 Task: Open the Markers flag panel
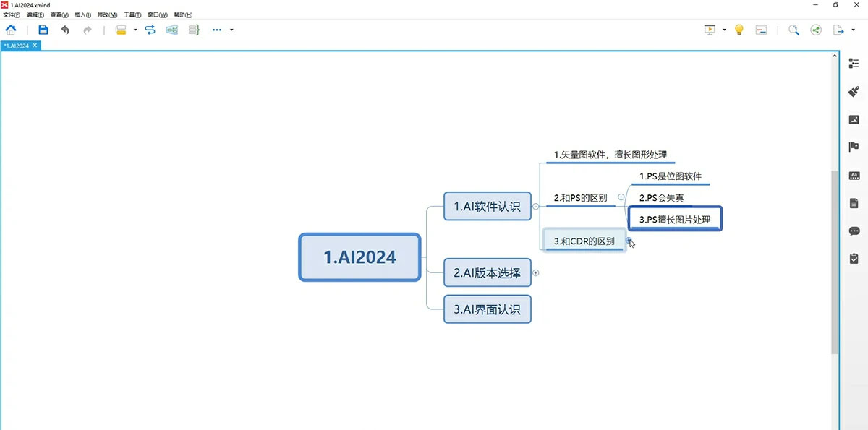pos(854,147)
